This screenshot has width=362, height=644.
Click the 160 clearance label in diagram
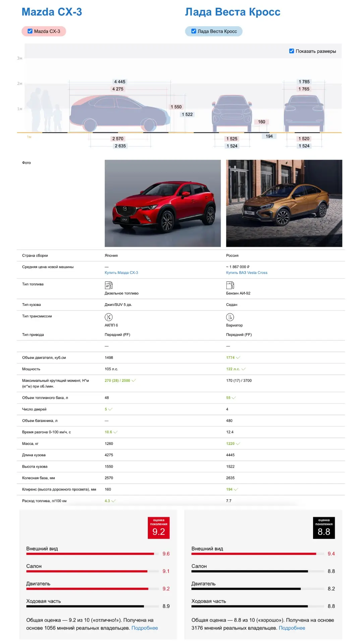tap(261, 122)
